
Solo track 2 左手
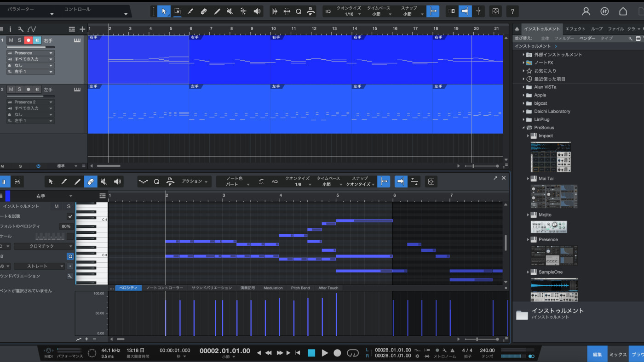point(19,89)
